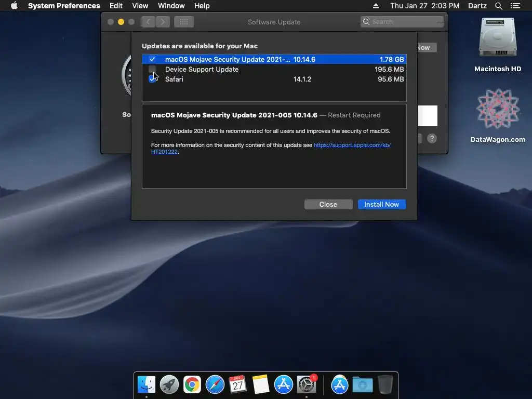This screenshot has height=399, width=532.
Task: Click the help question mark button
Action: coord(432,138)
